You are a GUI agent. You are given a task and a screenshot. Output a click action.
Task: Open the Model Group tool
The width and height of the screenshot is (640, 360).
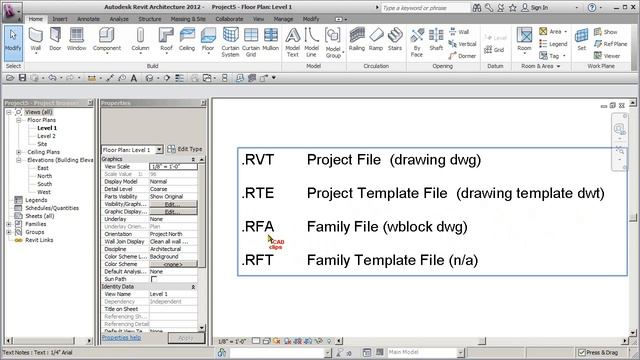coord(333,43)
